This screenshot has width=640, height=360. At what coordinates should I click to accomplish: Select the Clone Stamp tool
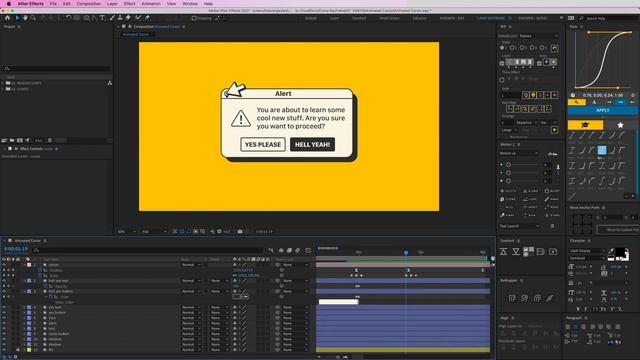(x=120, y=18)
